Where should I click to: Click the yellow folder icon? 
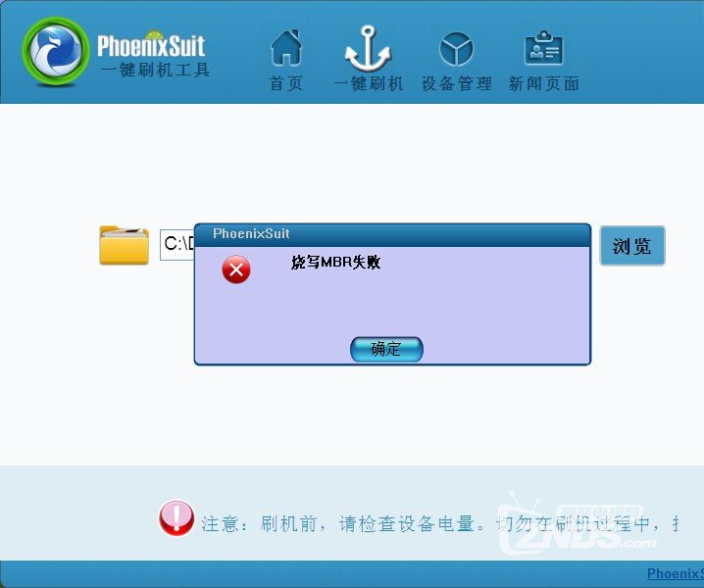(x=124, y=245)
